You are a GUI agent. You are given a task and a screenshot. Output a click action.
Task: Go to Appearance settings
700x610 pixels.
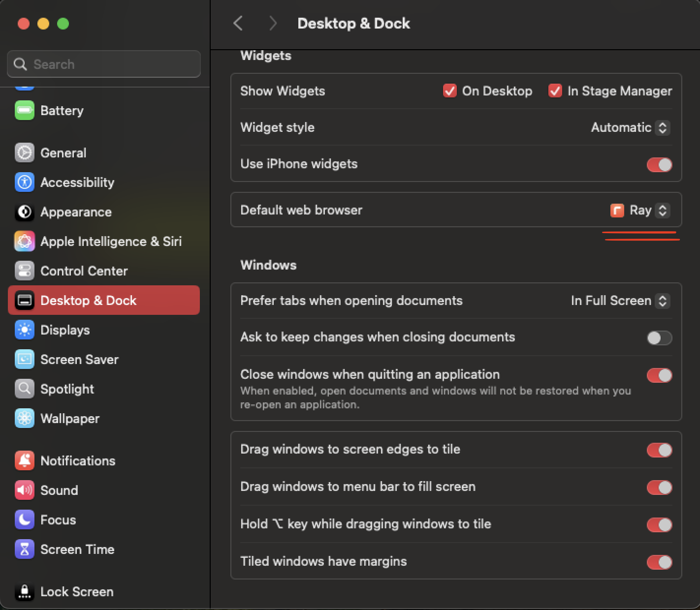click(x=104, y=212)
